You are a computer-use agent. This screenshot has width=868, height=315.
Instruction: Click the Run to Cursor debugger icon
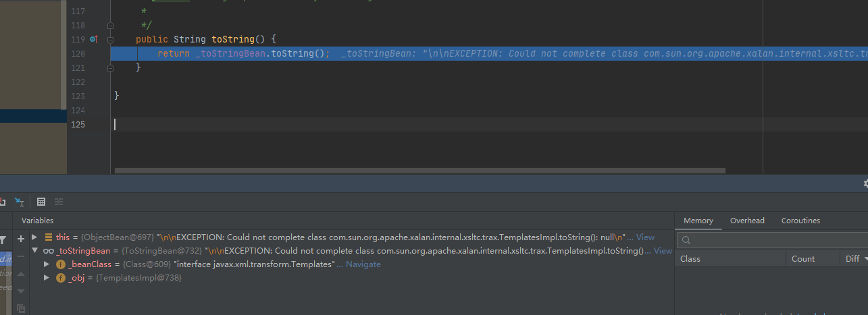[x=20, y=202]
